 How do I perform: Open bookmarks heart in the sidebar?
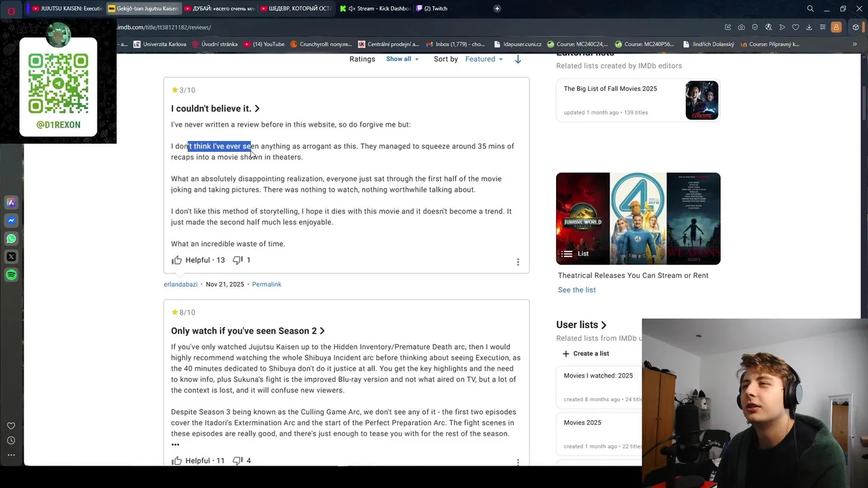[11, 426]
